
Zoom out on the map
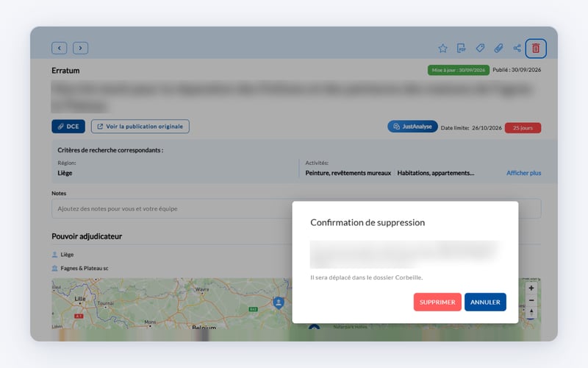tap(531, 300)
